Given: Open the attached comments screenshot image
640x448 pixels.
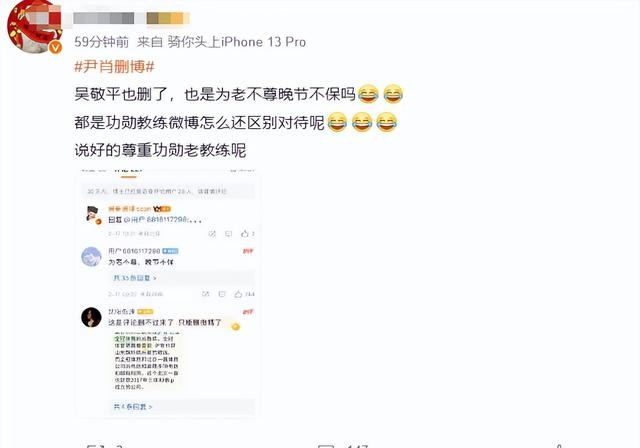Looking at the screenshot, I should click(168, 293).
